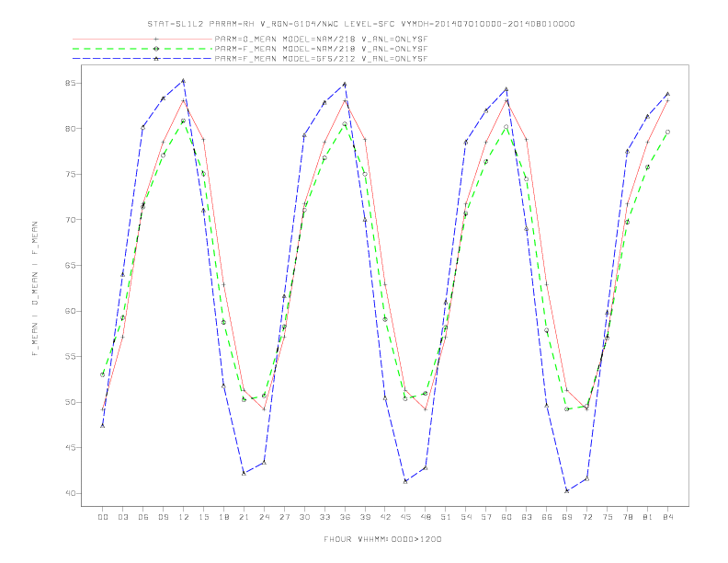Click y-axis tick value 85

pos(70,83)
